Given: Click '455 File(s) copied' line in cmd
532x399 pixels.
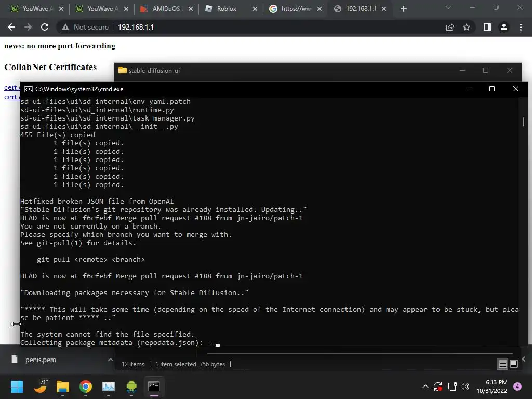Looking at the screenshot, I should point(58,135).
